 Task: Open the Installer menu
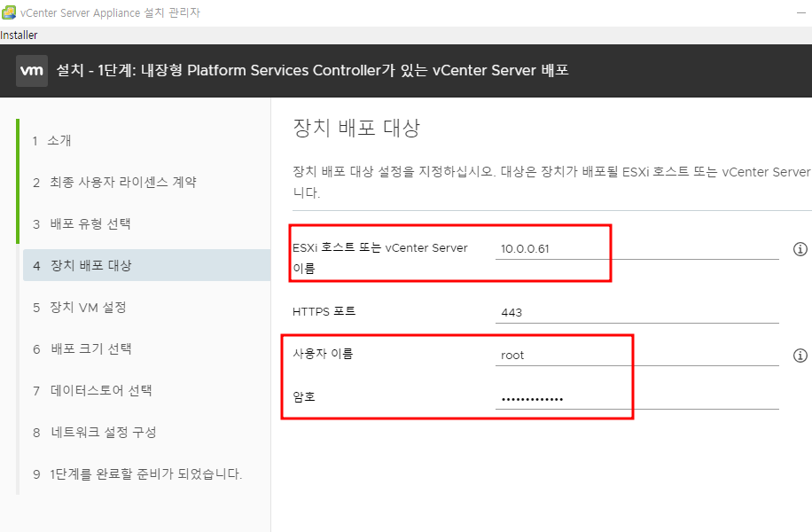click(19, 35)
